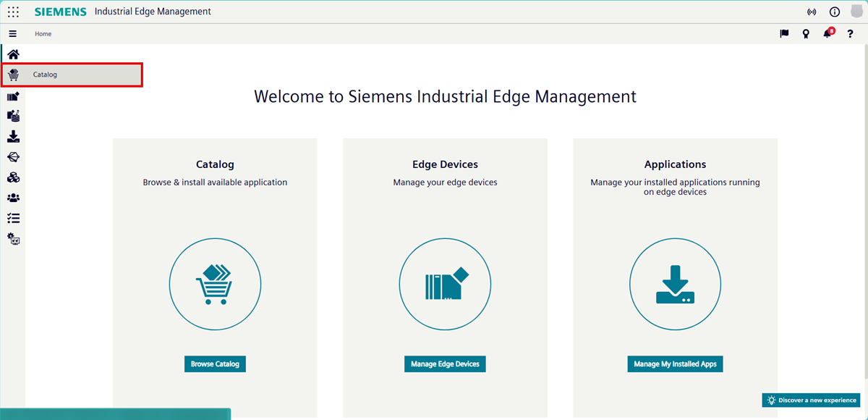Click the award ribbon icon
This screenshot has height=420, width=868.
pyautogui.click(x=806, y=34)
